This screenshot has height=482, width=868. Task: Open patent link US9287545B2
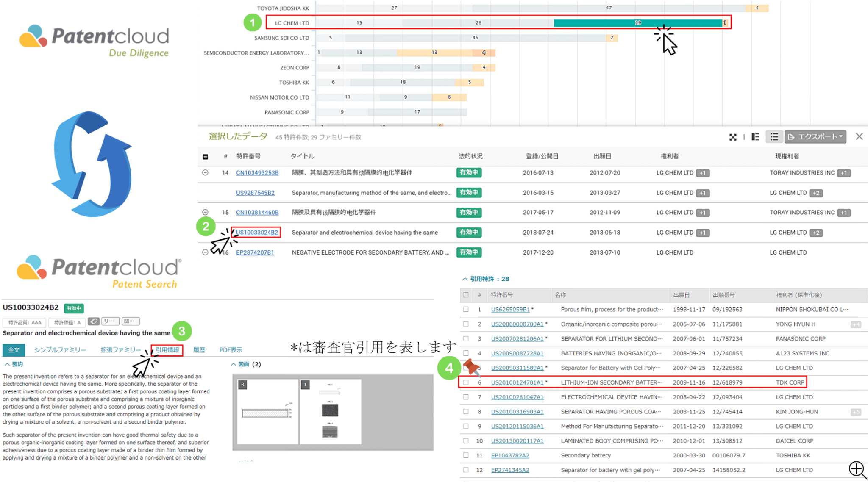point(255,193)
